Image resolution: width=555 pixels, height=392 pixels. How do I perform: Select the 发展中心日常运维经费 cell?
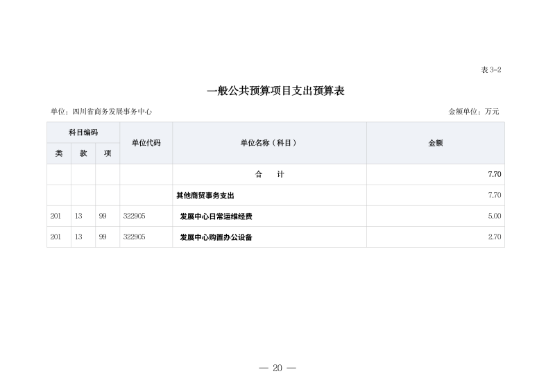(216, 216)
